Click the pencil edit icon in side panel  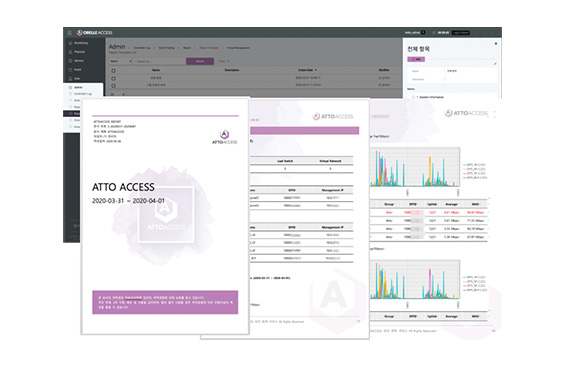(x=495, y=64)
